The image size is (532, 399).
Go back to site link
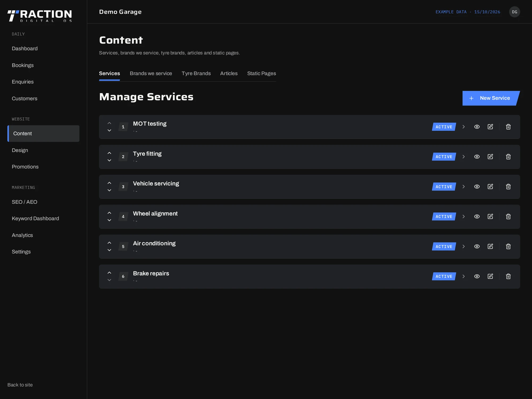pyautogui.click(x=20, y=385)
